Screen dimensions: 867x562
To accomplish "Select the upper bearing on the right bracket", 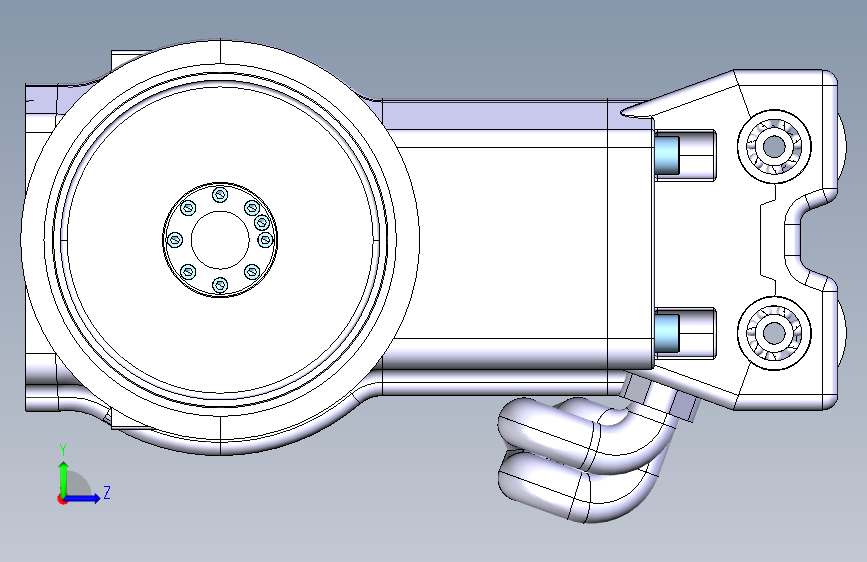I will coord(774,146).
